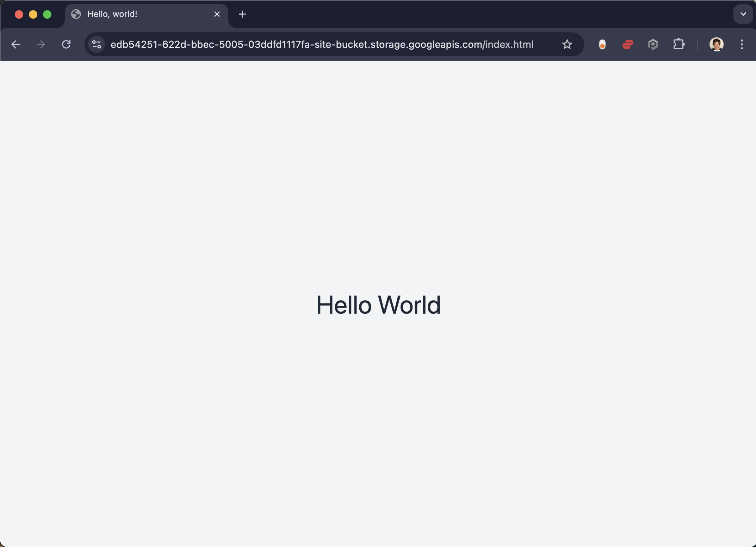Expand the tab search chevron
Screen dimensions: 756x547
pos(743,14)
